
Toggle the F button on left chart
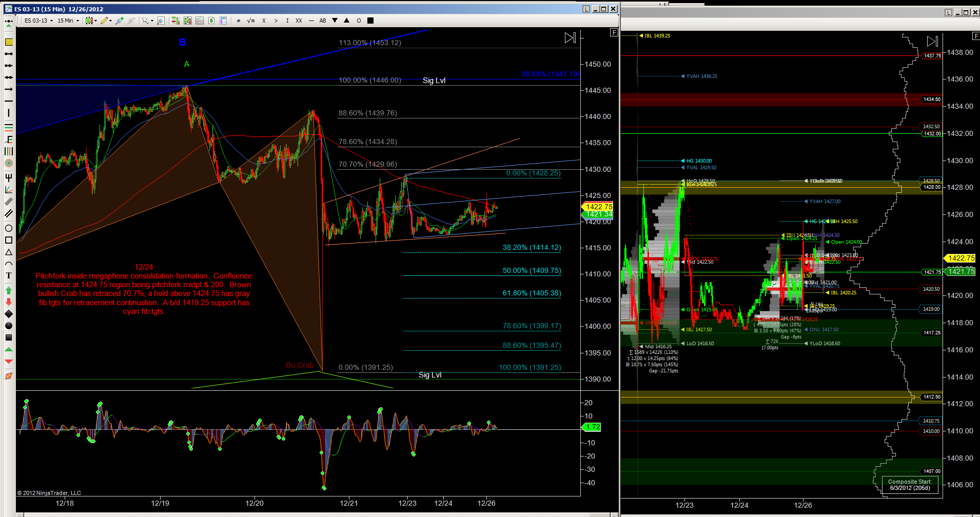(x=614, y=33)
